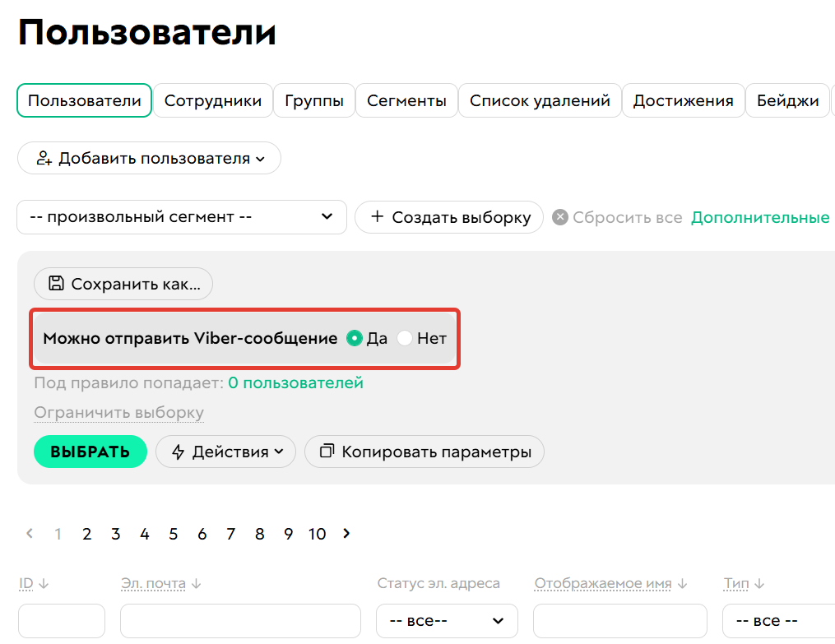Click the next page arrow in pagination
The height and width of the screenshot is (644, 835).
346,533
